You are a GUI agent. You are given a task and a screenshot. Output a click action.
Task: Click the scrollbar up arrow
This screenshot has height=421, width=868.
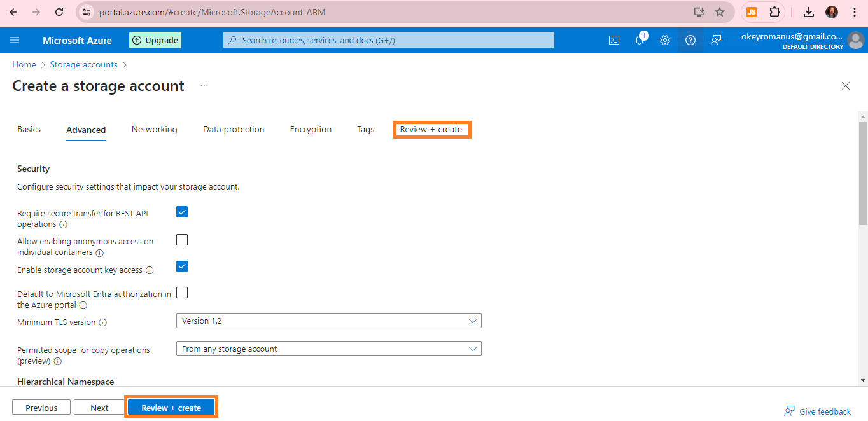tap(863, 116)
